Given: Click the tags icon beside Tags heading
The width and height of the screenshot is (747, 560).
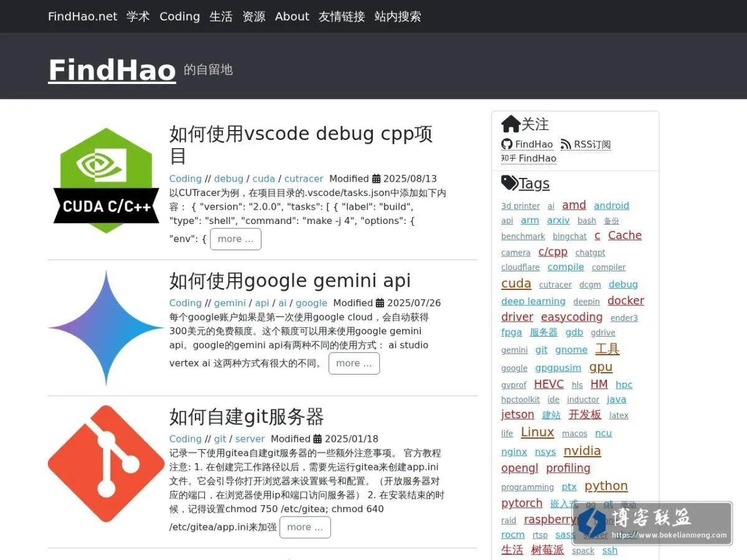Looking at the screenshot, I should click(x=509, y=183).
